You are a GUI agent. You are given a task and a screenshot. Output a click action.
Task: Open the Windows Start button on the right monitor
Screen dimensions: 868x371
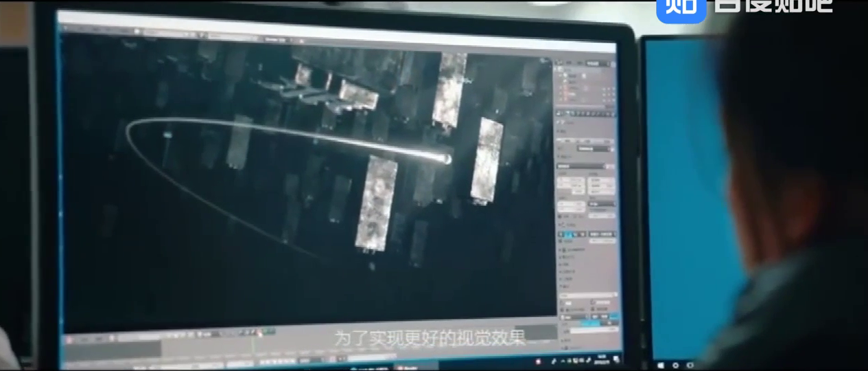(x=661, y=365)
